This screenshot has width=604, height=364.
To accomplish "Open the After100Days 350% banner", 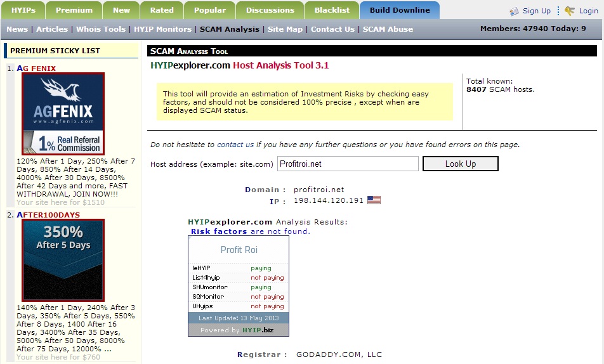I will click(x=63, y=260).
